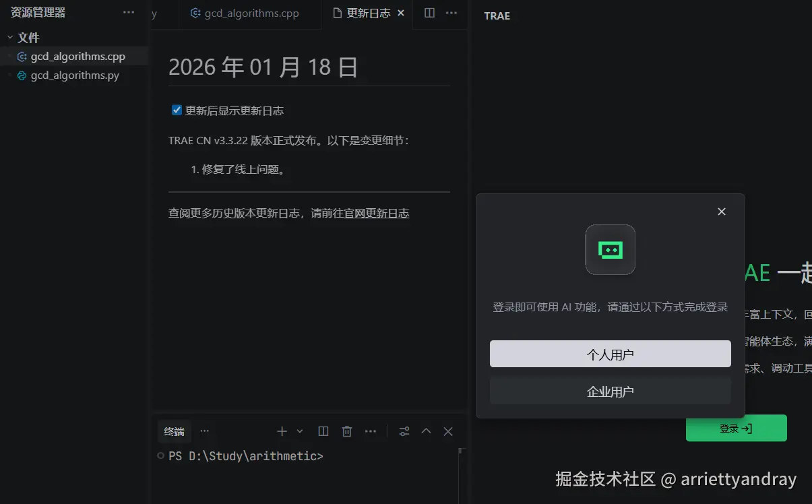This screenshot has height=504, width=812.
Task: Split the editor with the split icon
Action: click(429, 13)
